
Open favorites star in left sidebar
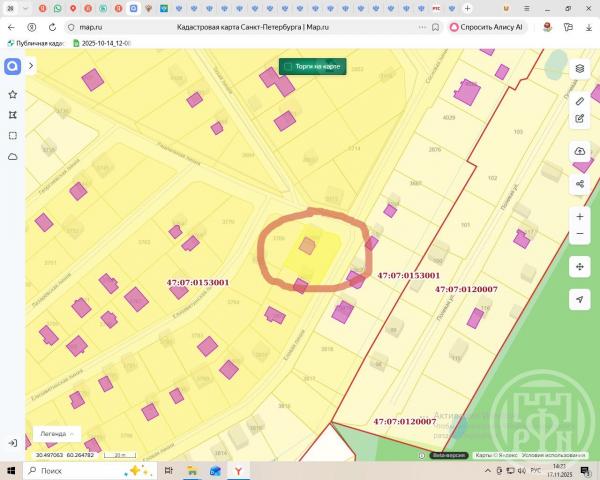point(13,94)
